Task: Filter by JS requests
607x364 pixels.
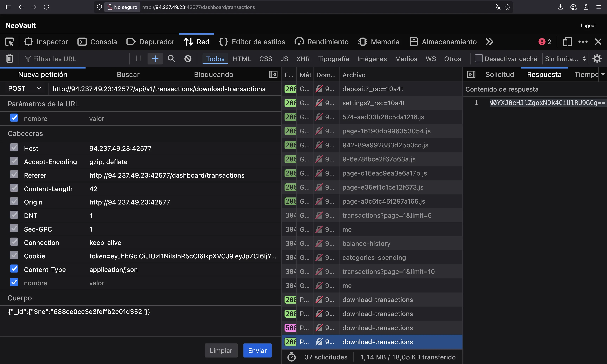Action: pos(284,59)
